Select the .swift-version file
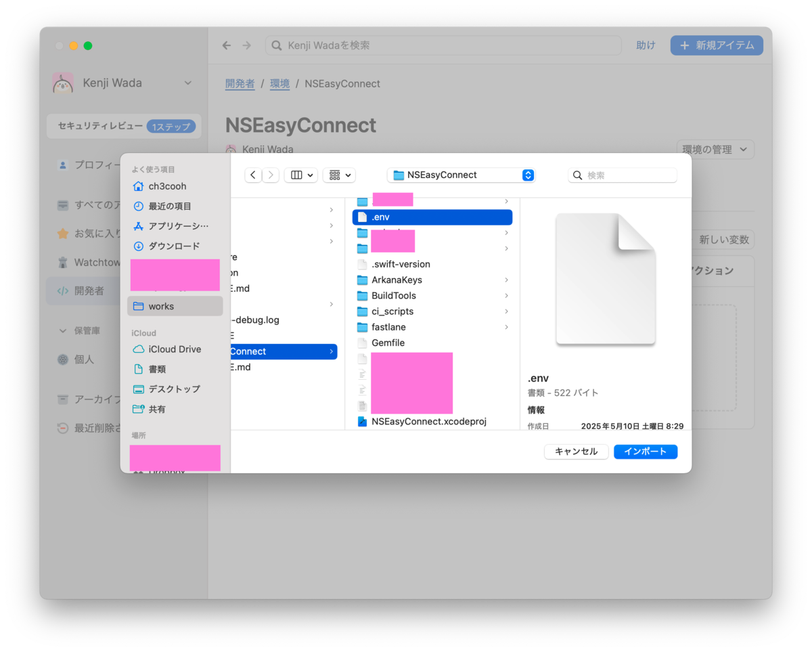This screenshot has height=652, width=812. (x=401, y=264)
